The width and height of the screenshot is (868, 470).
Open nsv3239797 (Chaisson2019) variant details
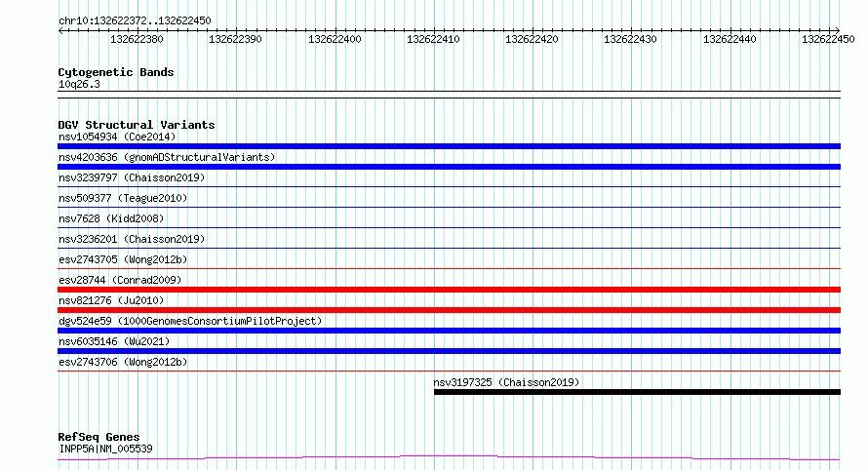click(132, 177)
